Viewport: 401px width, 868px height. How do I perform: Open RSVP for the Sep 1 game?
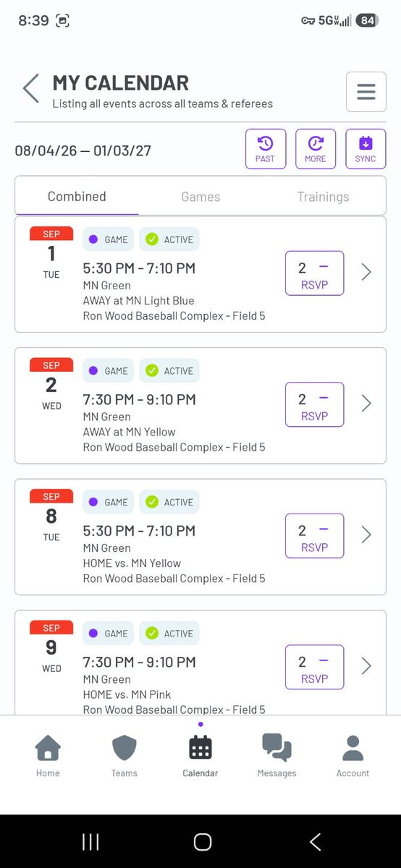click(x=314, y=273)
